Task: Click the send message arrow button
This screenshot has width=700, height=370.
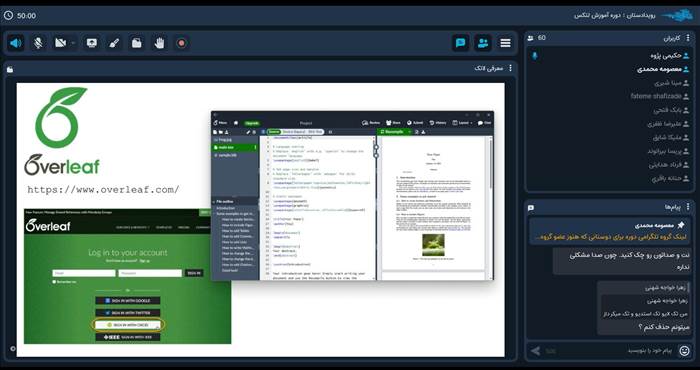Action: pyautogui.click(x=536, y=351)
